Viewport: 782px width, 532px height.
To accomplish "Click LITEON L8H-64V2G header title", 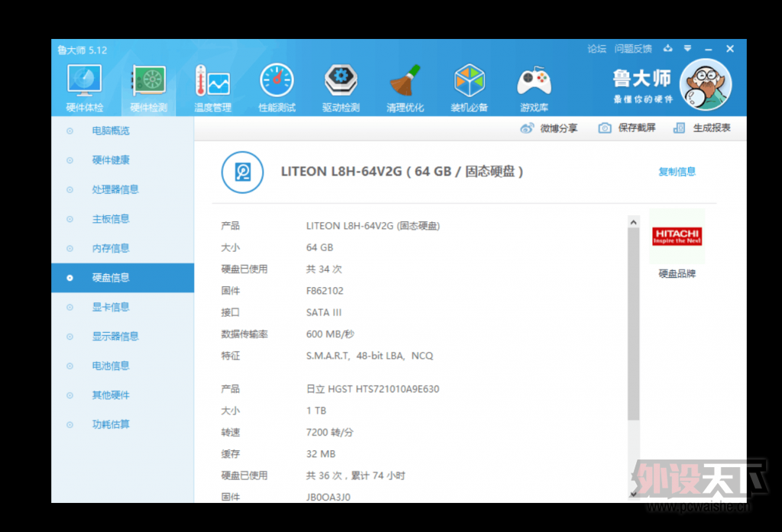I will click(x=402, y=172).
